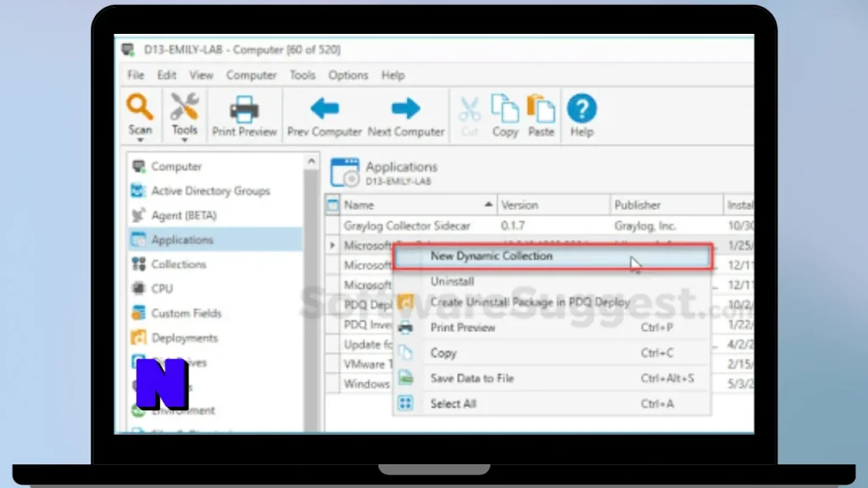Expand the Microsoft row arrow
This screenshot has width=868, height=488.
(332, 245)
